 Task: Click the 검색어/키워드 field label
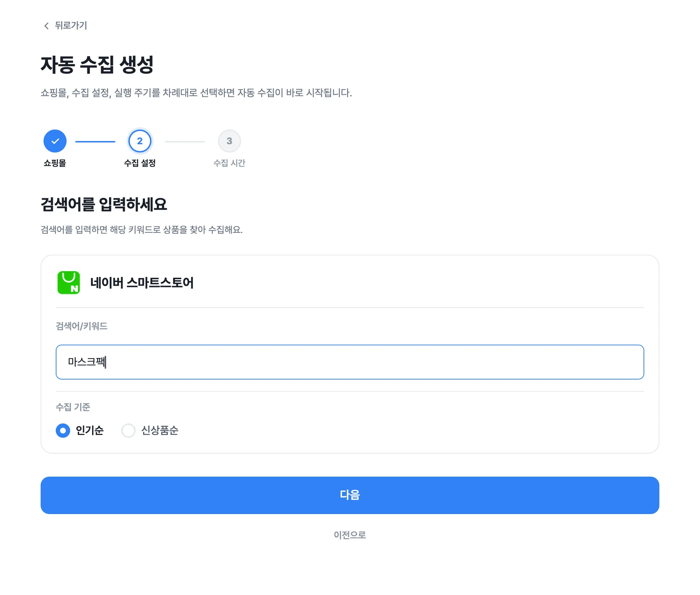82,326
